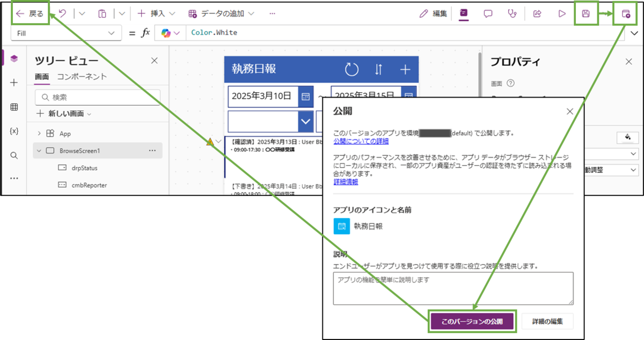
Task: Click the sidebar more ellipsis icon
Action: click(14, 178)
